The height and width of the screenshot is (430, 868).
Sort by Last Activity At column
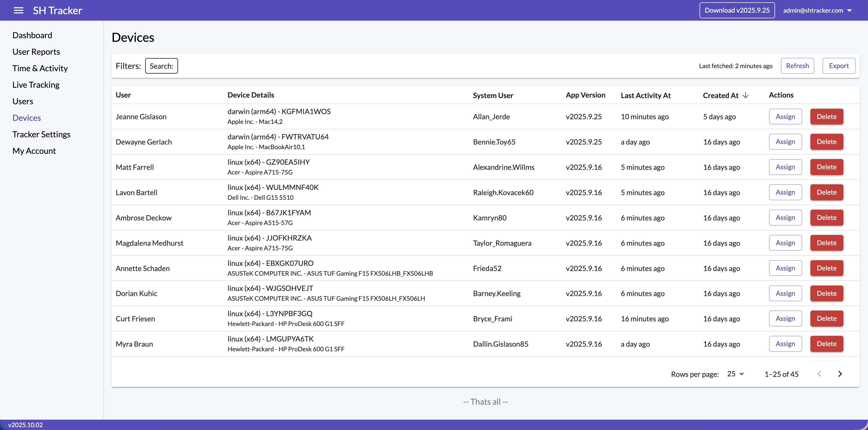645,95
